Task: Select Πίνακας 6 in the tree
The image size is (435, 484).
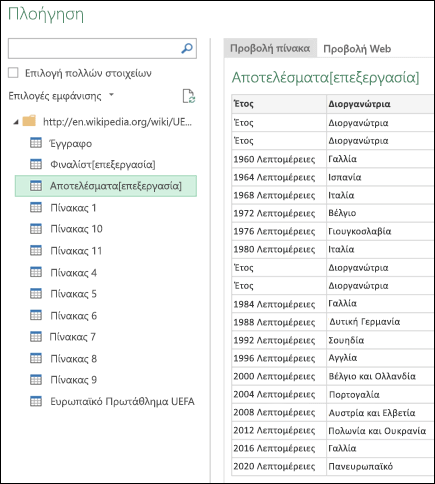Action: tap(74, 315)
